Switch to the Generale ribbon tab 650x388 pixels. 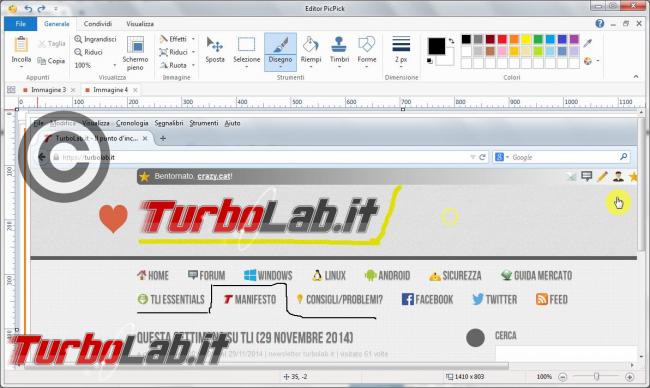click(57, 24)
